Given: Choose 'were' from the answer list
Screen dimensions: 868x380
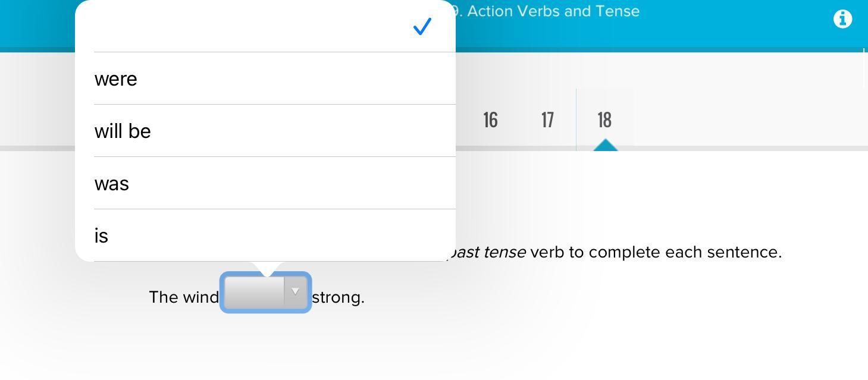Looking at the screenshot, I should click(116, 79).
